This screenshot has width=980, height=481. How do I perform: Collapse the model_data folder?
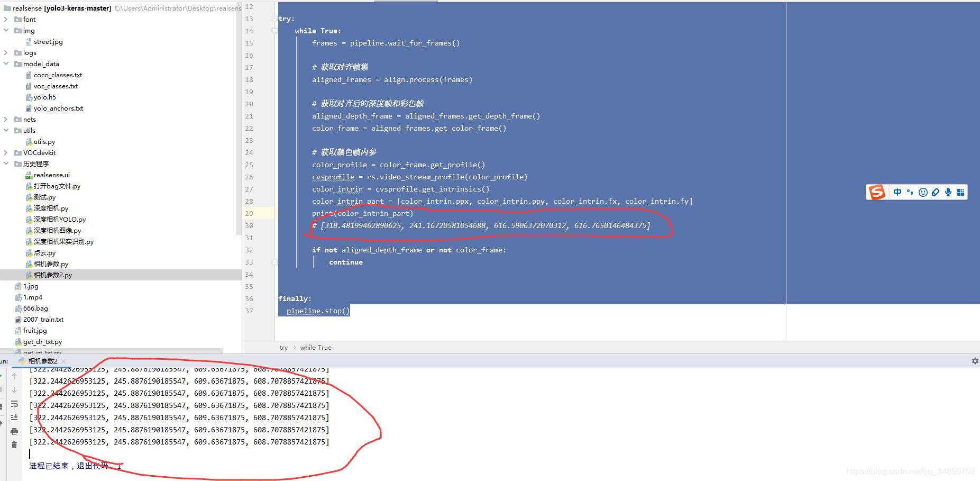pos(6,63)
